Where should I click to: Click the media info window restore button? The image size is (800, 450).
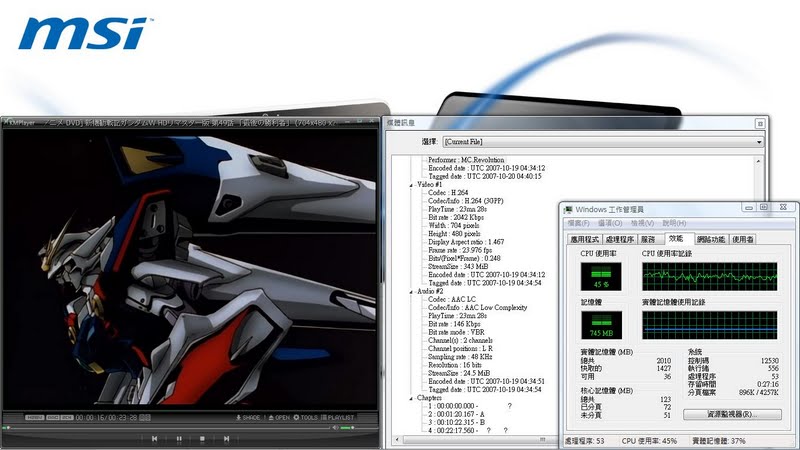tap(760, 123)
